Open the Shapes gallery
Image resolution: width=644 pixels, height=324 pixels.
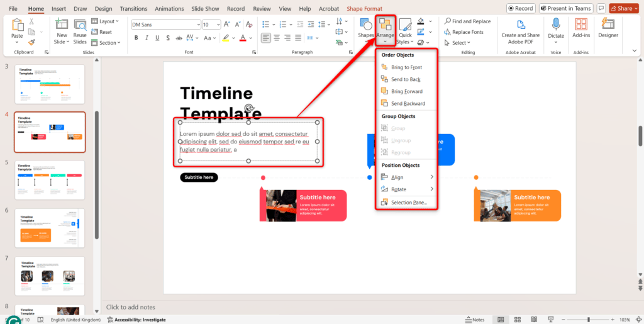[366, 28]
